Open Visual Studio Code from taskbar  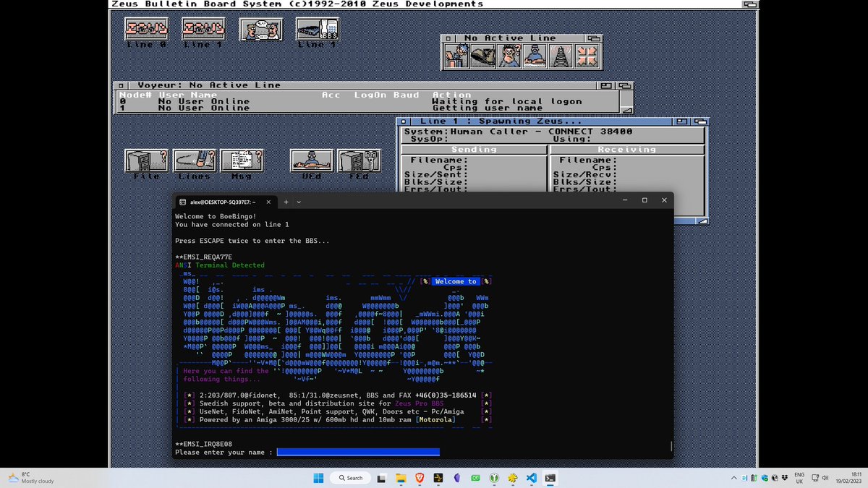coord(532,478)
